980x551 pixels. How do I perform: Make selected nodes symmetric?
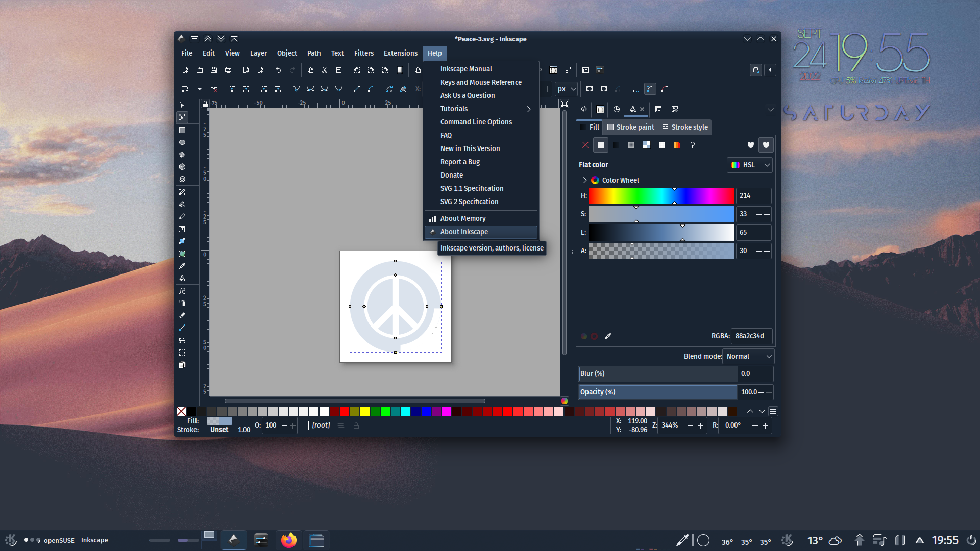click(325, 89)
